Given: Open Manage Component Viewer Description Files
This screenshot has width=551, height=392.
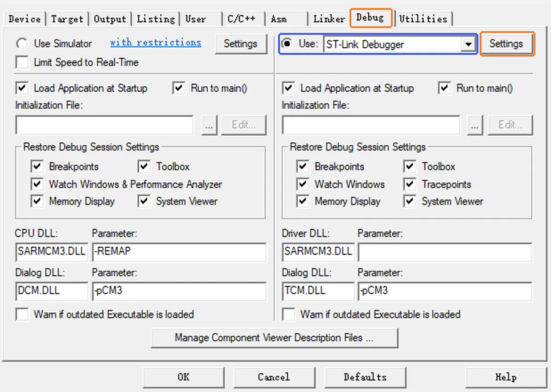Looking at the screenshot, I should 274,338.
